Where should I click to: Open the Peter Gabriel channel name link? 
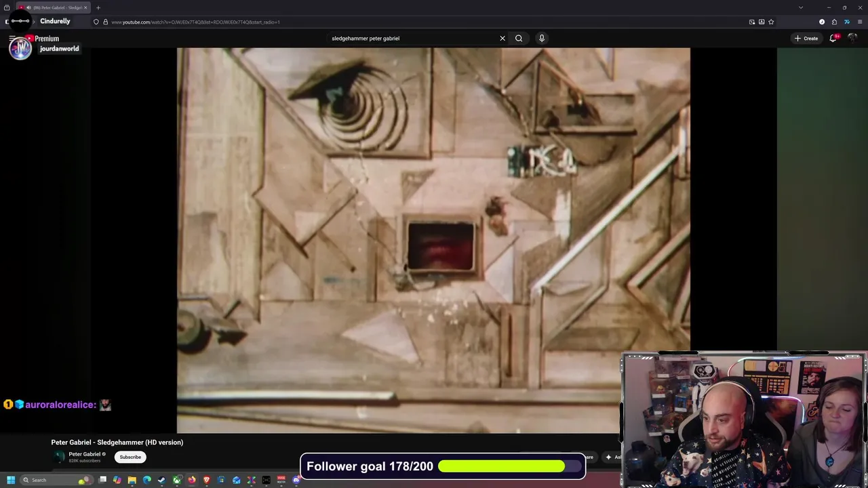[85, 454]
